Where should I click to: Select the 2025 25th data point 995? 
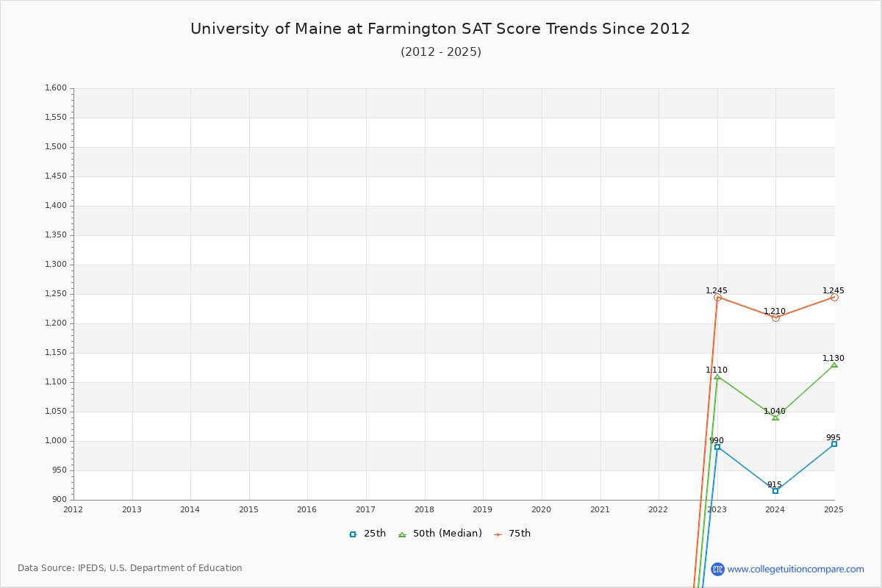click(x=834, y=444)
